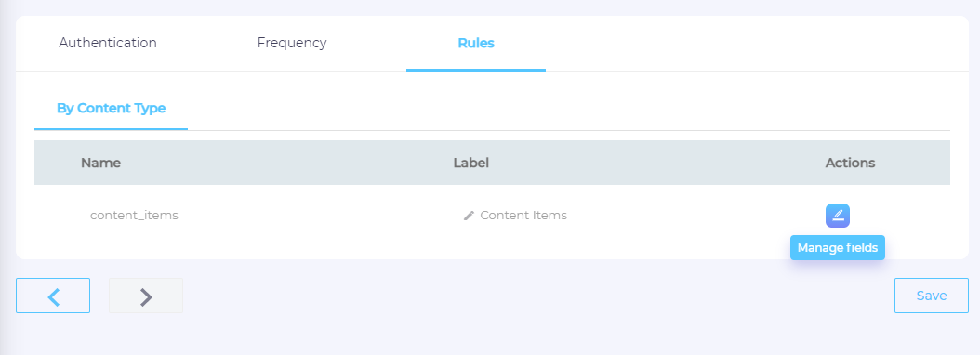980x355 pixels.
Task: Click the pencil icon beside Content Items label
Action: pyautogui.click(x=469, y=216)
